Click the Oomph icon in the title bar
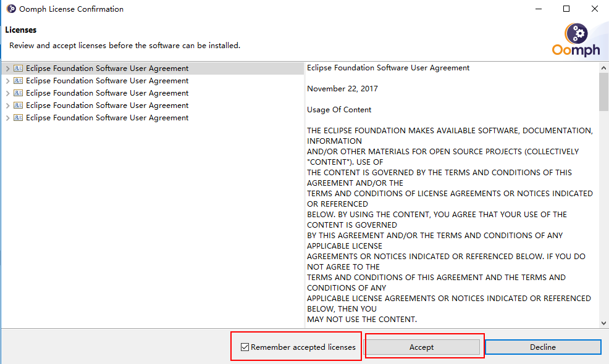 [x=11, y=9]
